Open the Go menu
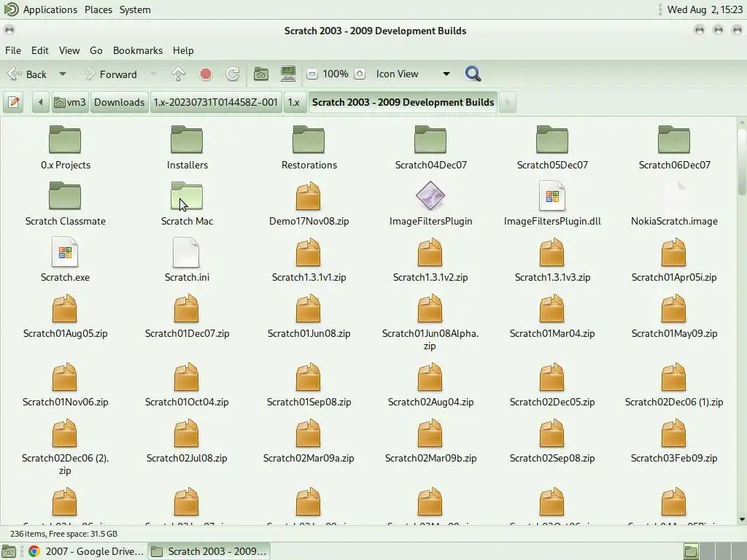Image resolution: width=747 pixels, height=560 pixels. tap(96, 50)
